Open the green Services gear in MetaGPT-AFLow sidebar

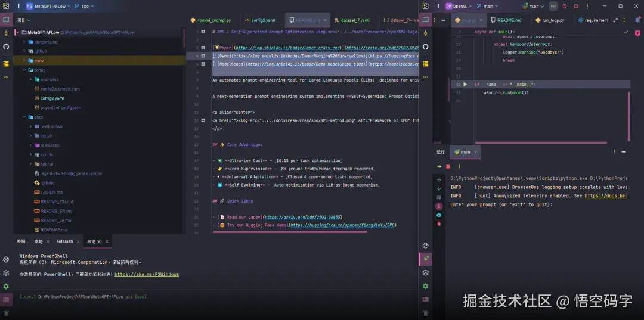coord(6,287)
